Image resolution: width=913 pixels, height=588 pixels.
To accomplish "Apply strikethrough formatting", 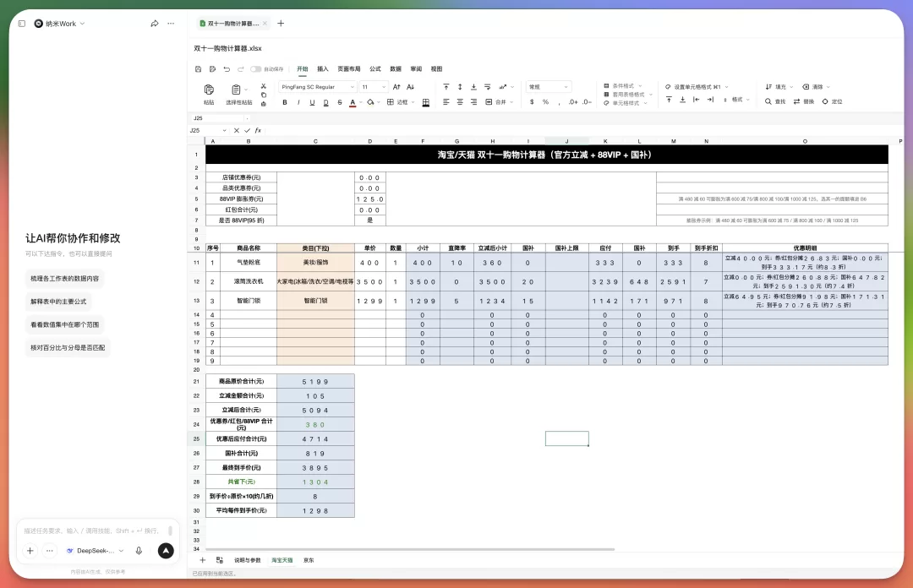I will pos(340,102).
